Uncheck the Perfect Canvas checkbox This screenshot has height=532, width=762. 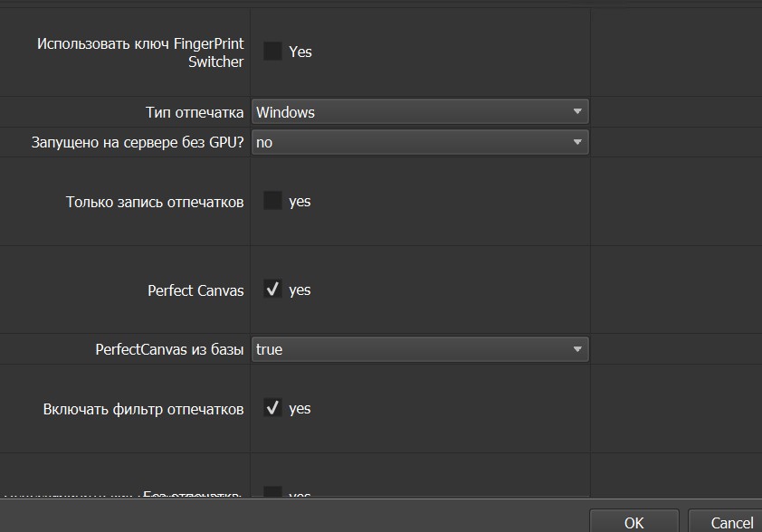272,290
